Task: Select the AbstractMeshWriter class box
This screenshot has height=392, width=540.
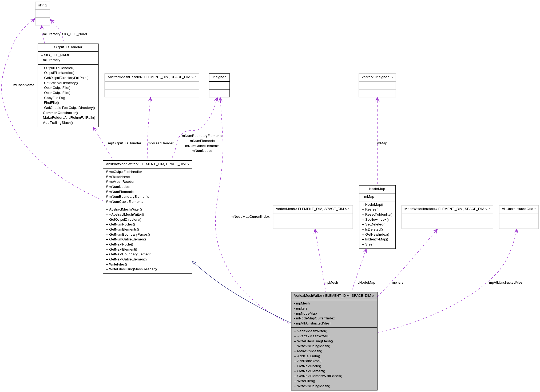Action: click(x=147, y=164)
